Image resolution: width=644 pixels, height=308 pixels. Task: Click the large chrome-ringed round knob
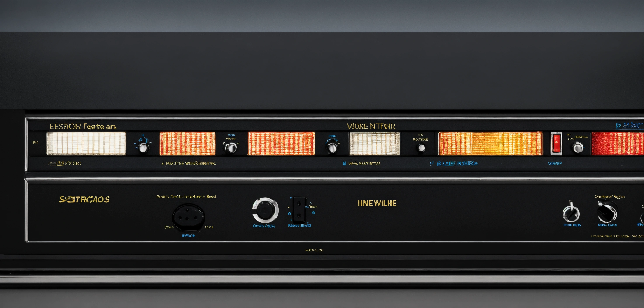265,210
